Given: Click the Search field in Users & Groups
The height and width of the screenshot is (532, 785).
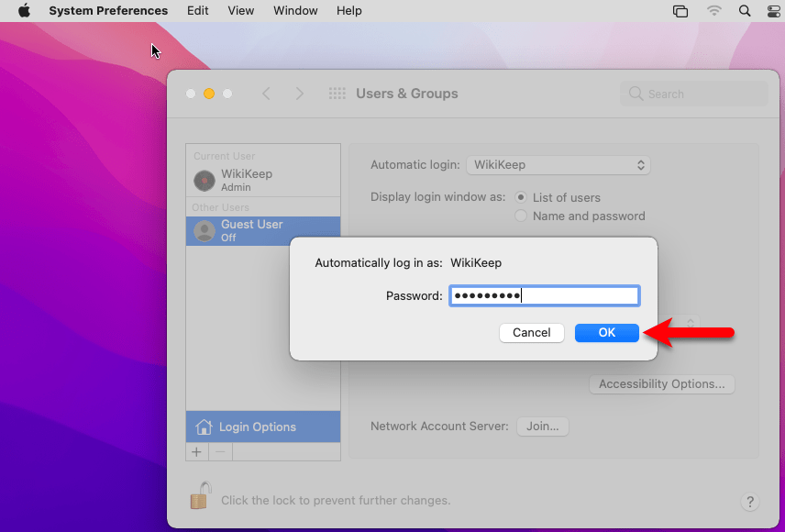Looking at the screenshot, I should pos(694,94).
